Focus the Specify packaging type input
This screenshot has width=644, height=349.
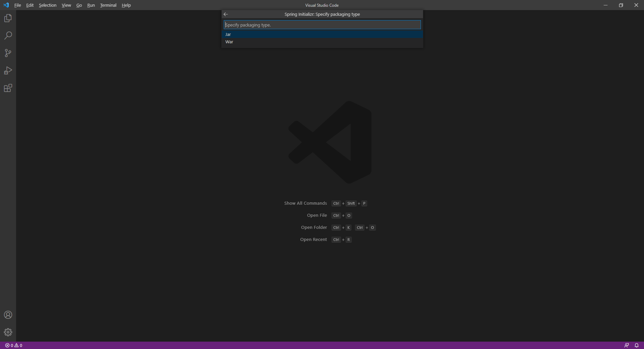point(322,25)
